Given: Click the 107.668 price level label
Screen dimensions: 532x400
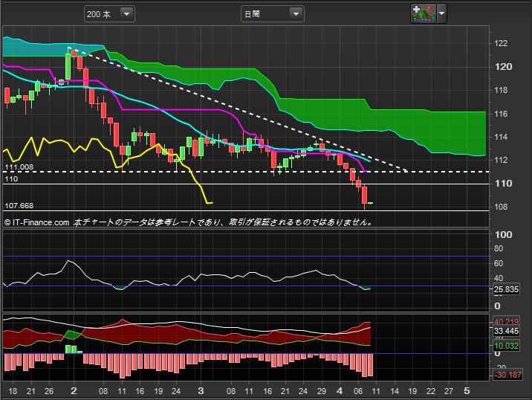Looking at the screenshot, I should click(x=19, y=206).
